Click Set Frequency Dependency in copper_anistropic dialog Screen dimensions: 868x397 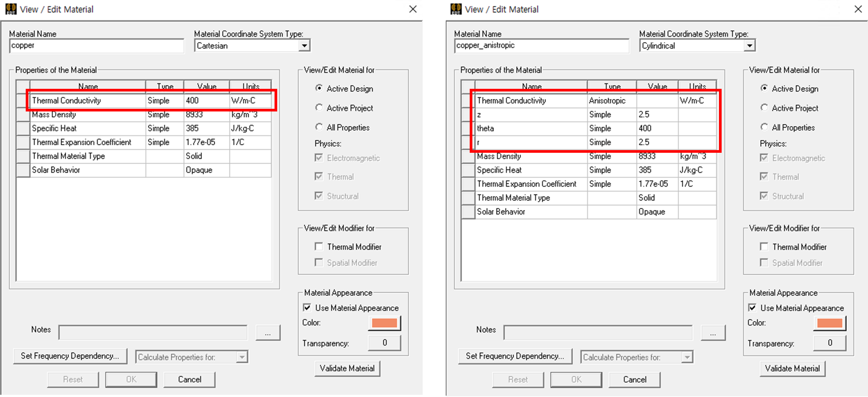click(515, 356)
